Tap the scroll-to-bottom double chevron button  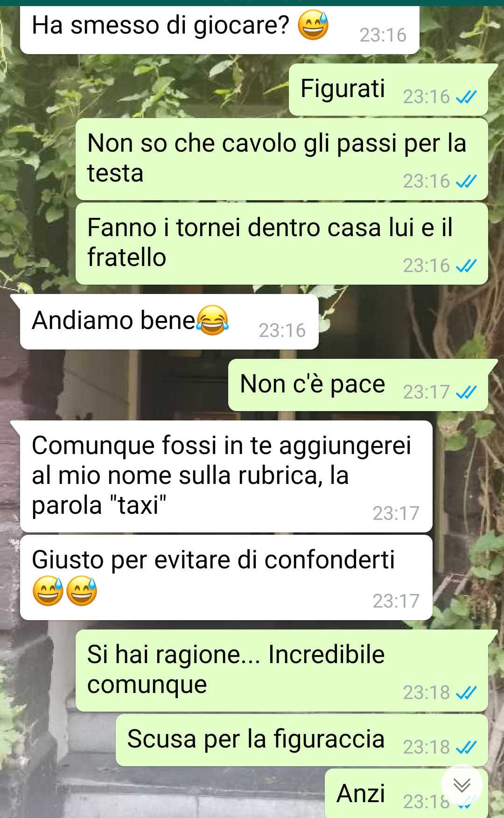[x=462, y=785]
